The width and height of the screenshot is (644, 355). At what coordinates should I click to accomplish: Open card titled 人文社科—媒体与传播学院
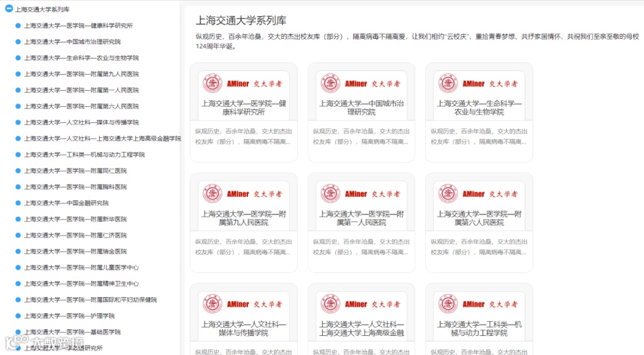243,329
